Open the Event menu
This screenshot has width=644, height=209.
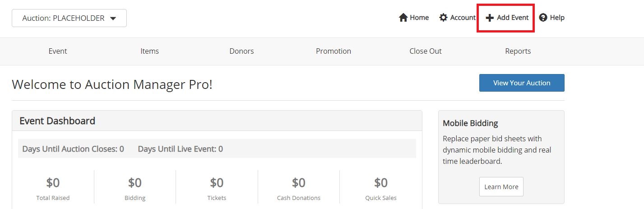point(58,51)
